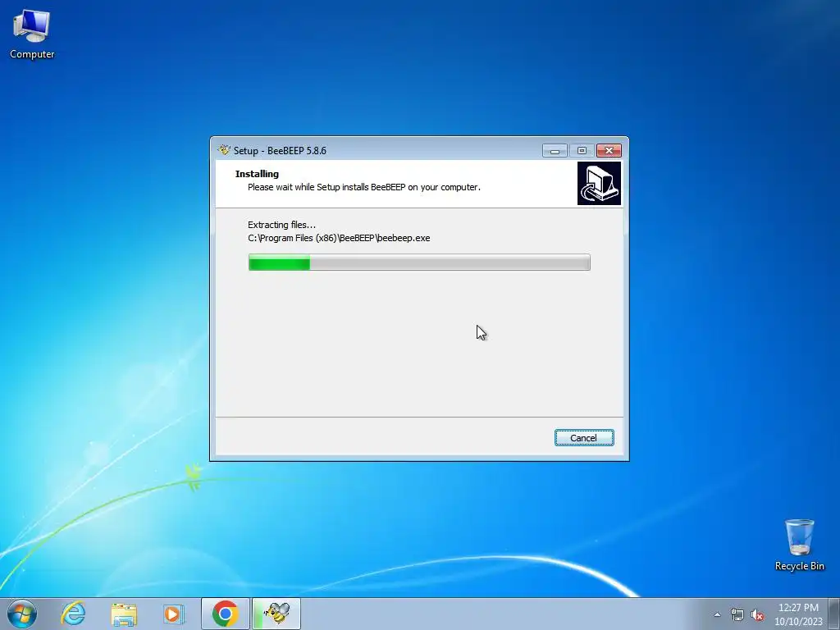Click 'Please wait while Setup installs BeeBEEP' text
840x630 pixels.
click(x=364, y=187)
